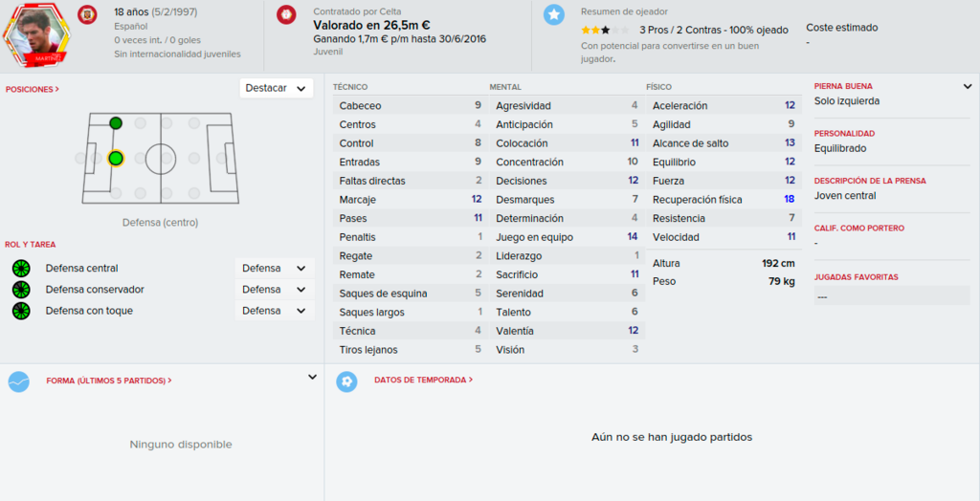The height and width of the screenshot is (501, 980).
Task: Click the Defensa central role rating icon
Action: point(21,269)
